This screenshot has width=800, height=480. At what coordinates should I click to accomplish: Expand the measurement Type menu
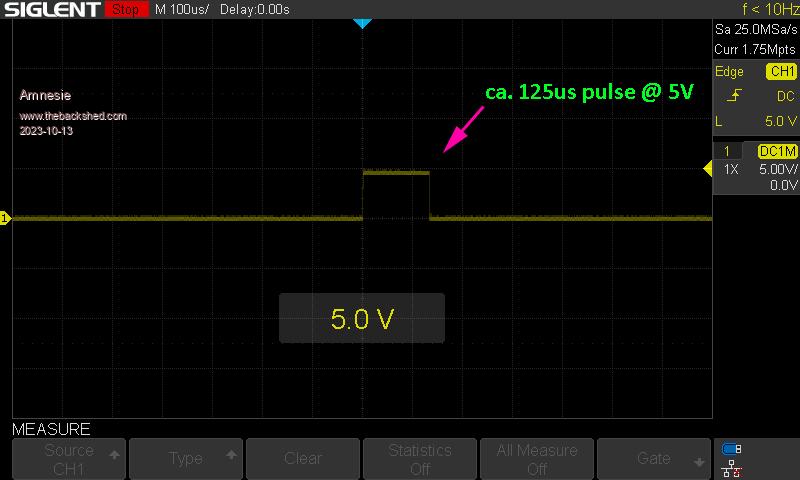[x=186, y=459]
